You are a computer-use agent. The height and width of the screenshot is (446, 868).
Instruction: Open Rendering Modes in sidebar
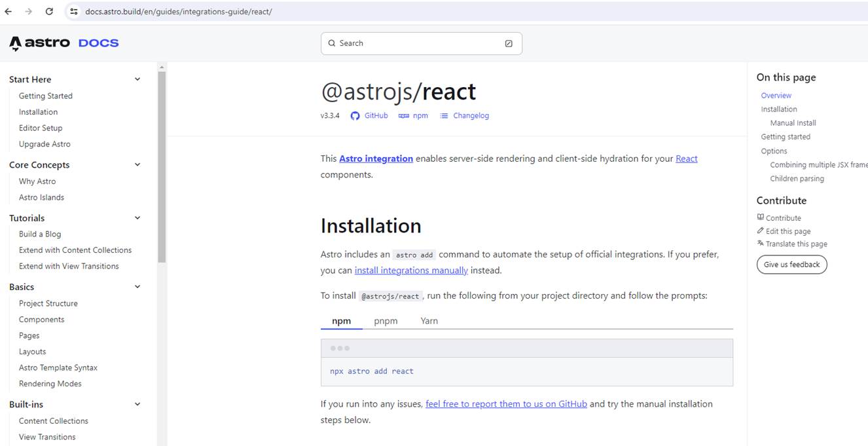[50, 384]
